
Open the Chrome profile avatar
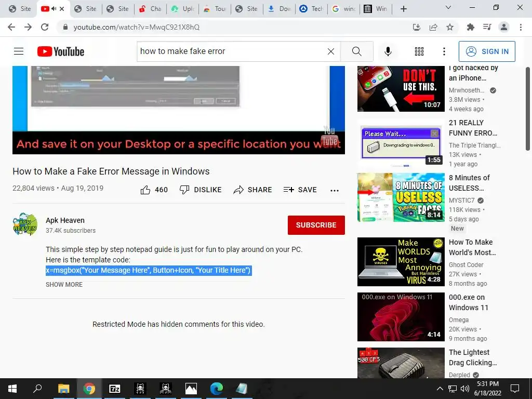click(x=504, y=27)
